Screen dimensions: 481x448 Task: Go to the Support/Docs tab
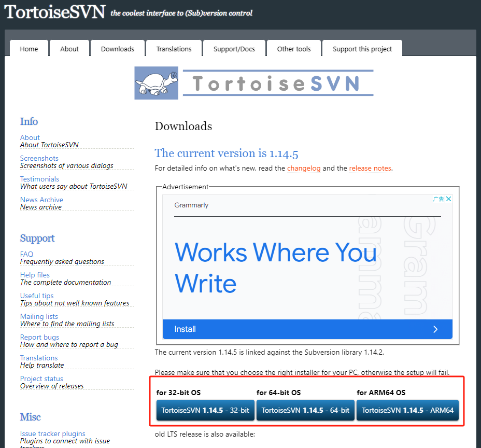pyautogui.click(x=234, y=49)
